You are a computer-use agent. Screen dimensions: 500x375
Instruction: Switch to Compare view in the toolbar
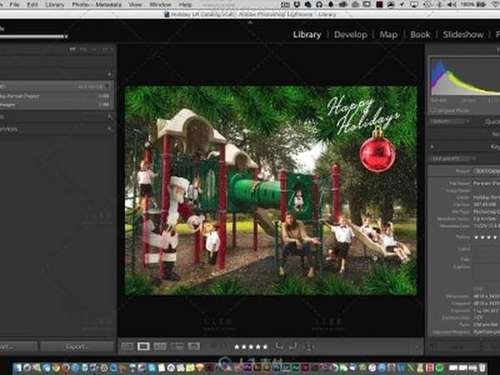[x=160, y=347]
